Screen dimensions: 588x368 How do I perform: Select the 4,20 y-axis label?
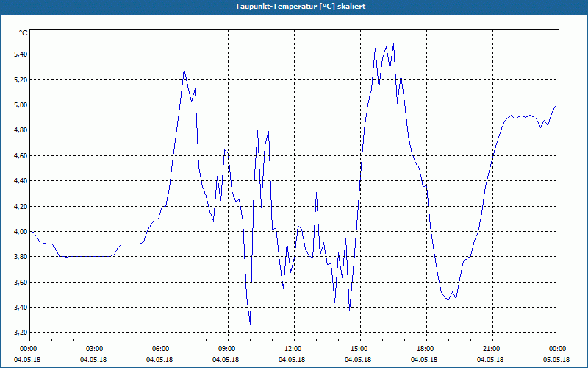(21, 207)
